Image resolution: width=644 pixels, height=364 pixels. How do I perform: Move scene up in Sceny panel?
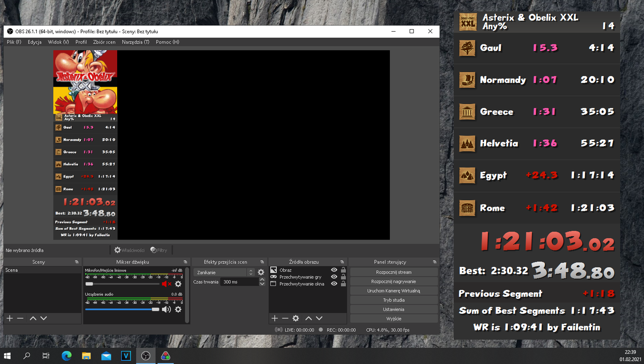coord(33,318)
